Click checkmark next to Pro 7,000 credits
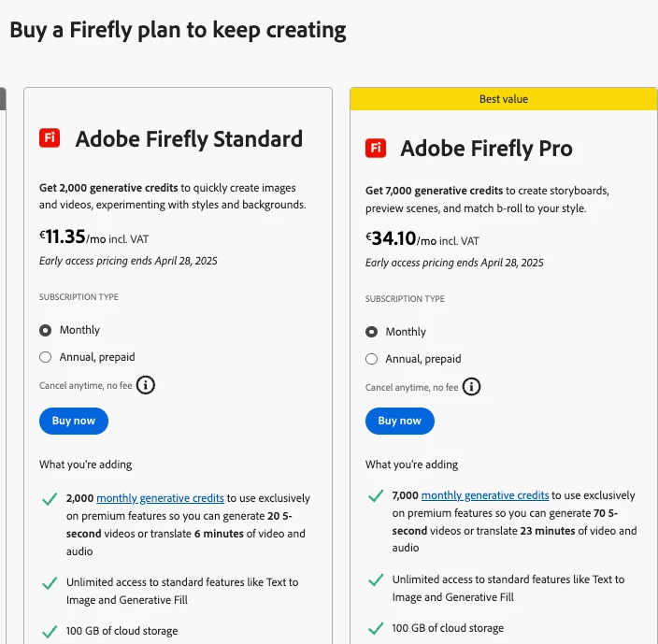The width and height of the screenshot is (658, 644). click(x=376, y=496)
